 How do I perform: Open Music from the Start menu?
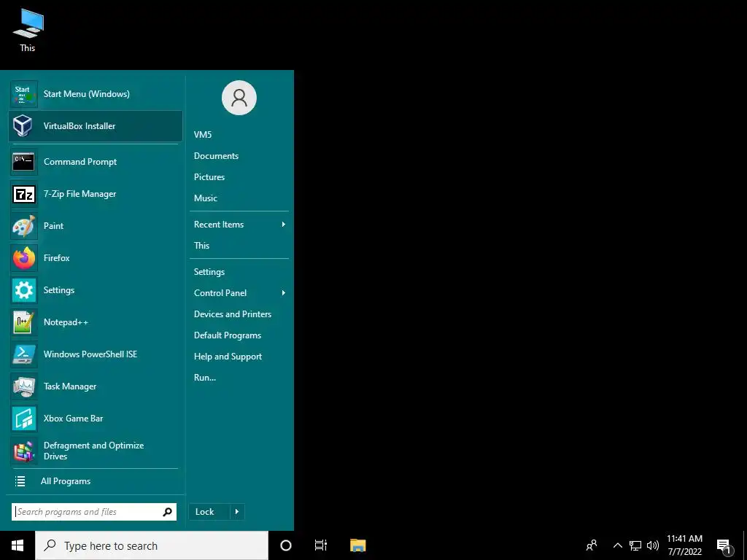pos(205,198)
